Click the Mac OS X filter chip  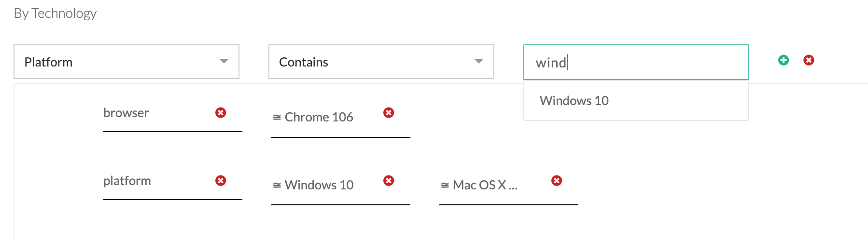pyautogui.click(x=485, y=185)
